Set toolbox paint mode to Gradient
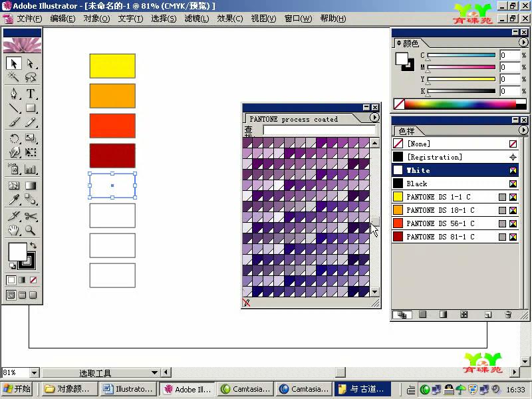The width and height of the screenshot is (532, 399). [22, 280]
